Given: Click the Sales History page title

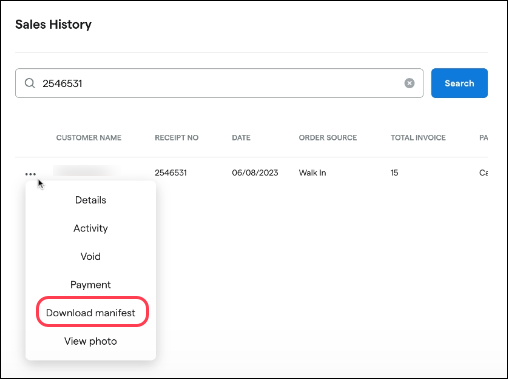Looking at the screenshot, I should click(x=53, y=24).
